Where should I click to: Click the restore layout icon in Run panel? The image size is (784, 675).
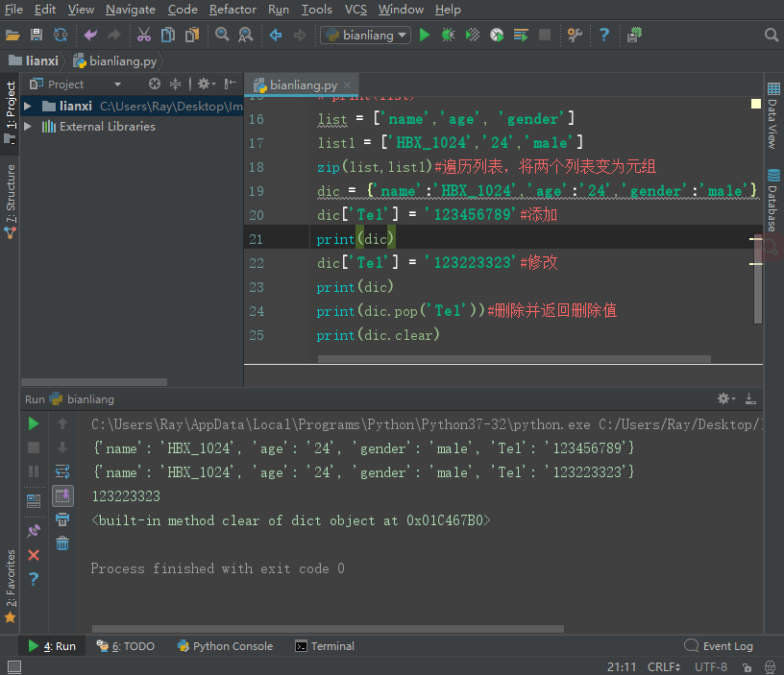pyautogui.click(x=34, y=500)
